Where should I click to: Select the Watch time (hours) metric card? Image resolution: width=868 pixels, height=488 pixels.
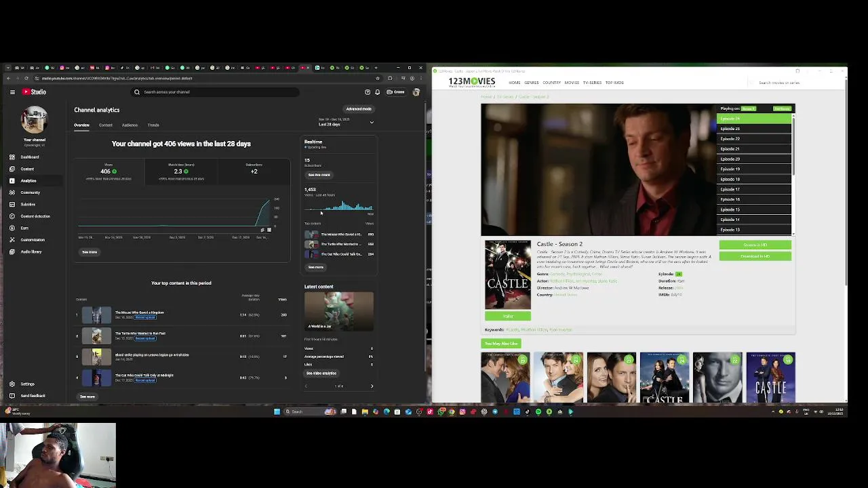(181, 171)
